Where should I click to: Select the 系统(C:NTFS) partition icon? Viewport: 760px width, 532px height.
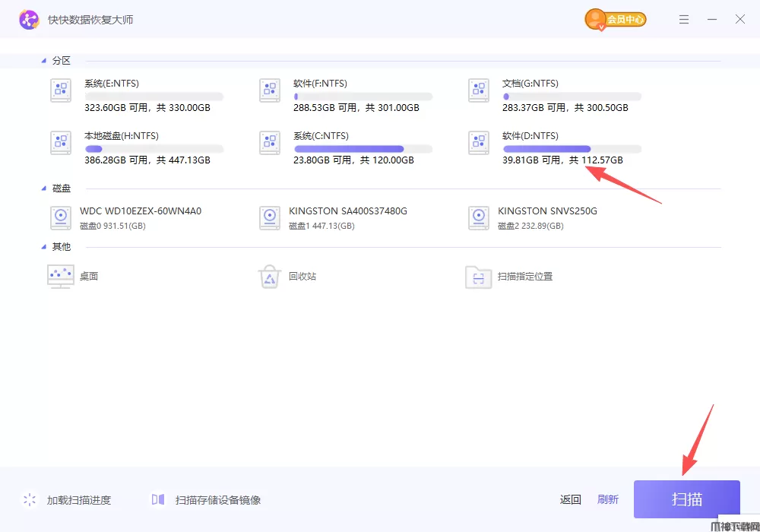tap(270, 143)
